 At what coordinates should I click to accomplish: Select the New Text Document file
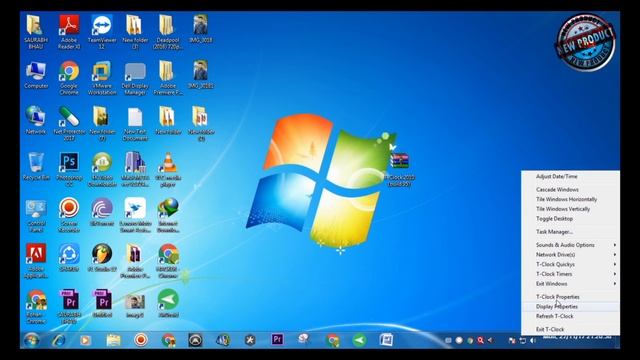pyautogui.click(x=135, y=123)
